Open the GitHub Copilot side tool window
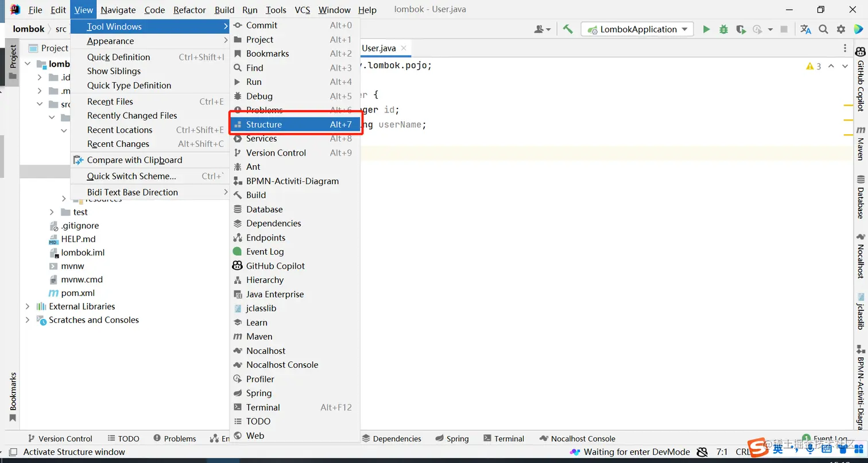 point(861,80)
